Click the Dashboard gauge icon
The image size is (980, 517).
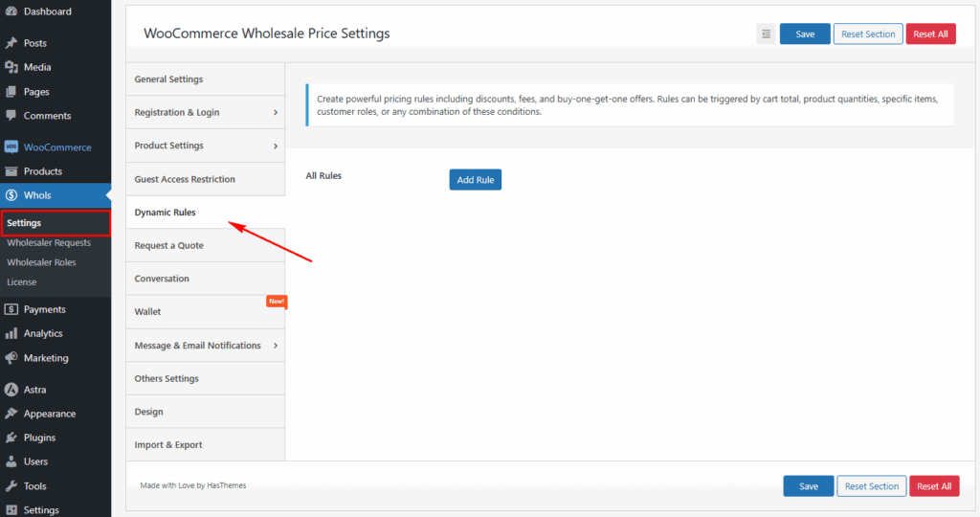pyautogui.click(x=11, y=11)
